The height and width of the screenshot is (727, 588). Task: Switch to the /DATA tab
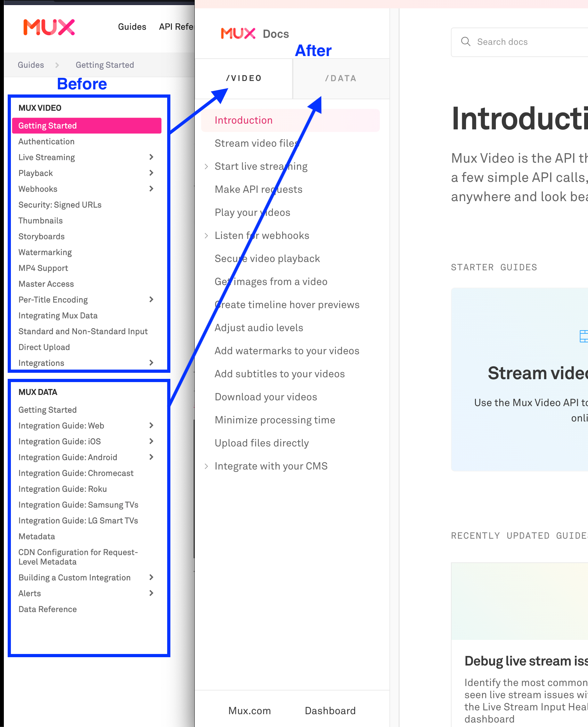pyautogui.click(x=341, y=78)
